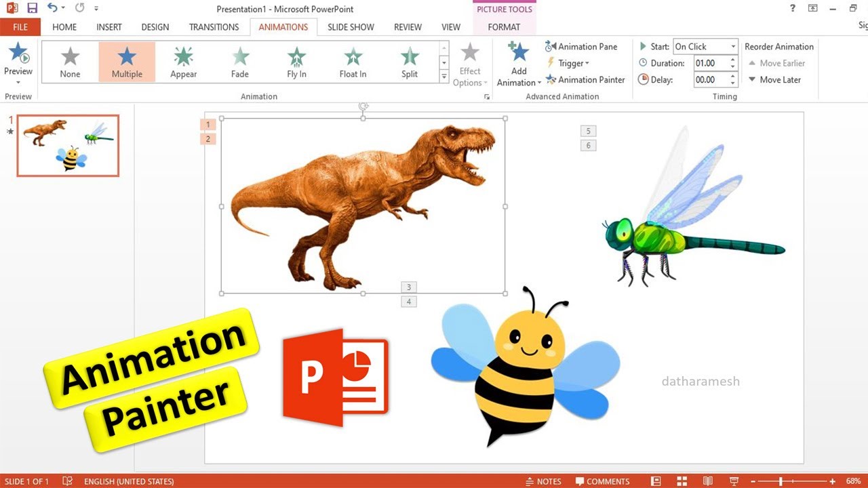Open the FILE tab
The image size is (868, 488).
[x=20, y=27]
